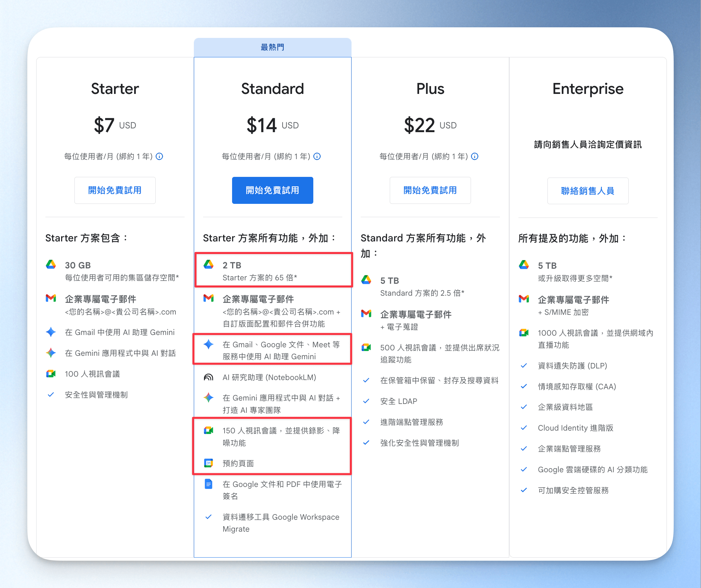Click the NotebookLM icon in the Standard plan
This screenshot has width=701, height=588.
pyautogui.click(x=209, y=377)
